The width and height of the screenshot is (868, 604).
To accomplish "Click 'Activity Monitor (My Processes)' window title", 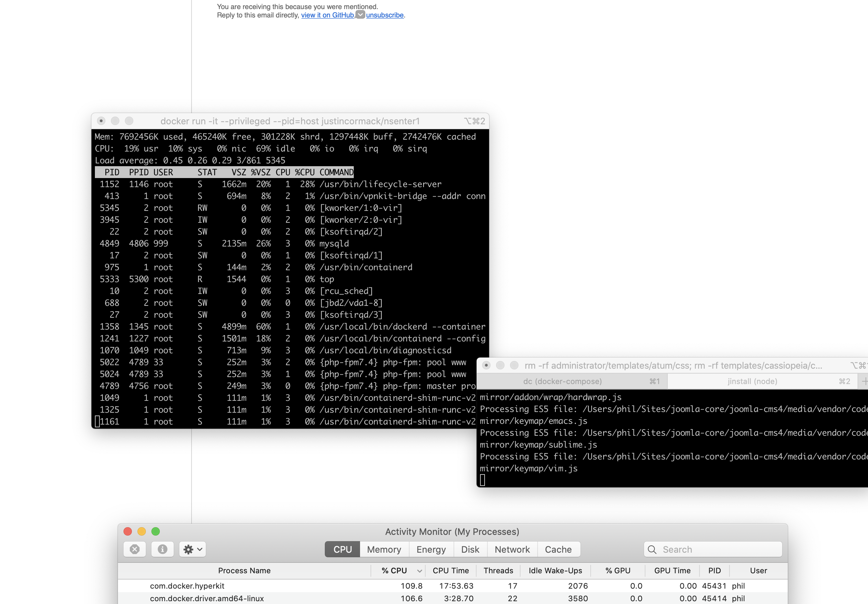I will pos(452,531).
